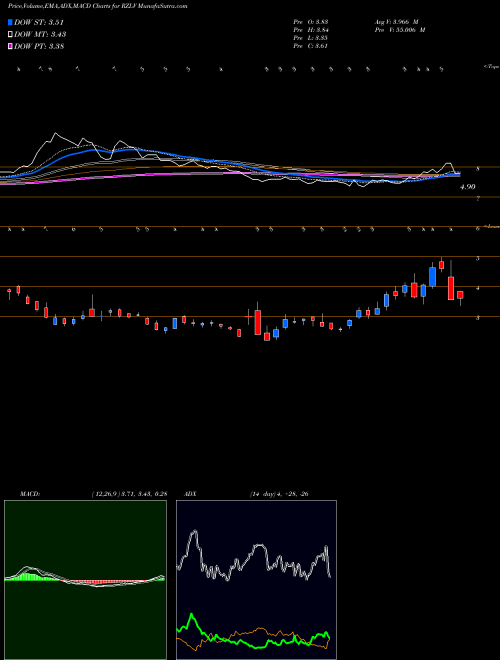Screen dimensions: 500x660
Task: Click the MACD (12,26,9) parameters text
Action: point(129,494)
